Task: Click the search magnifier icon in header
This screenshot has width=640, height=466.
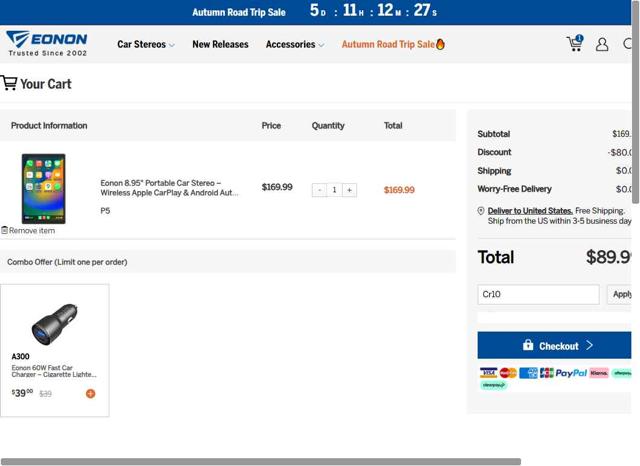Action: tap(628, 43)
